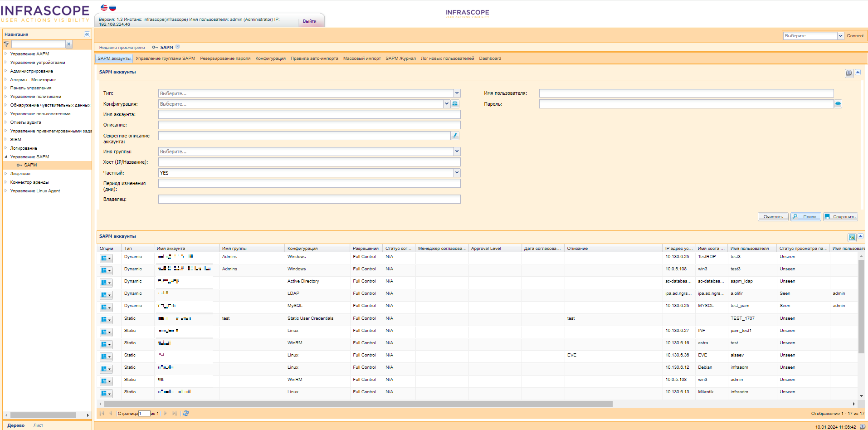Click the Connect button
The image size is (868, 430).
coord(855,36)
